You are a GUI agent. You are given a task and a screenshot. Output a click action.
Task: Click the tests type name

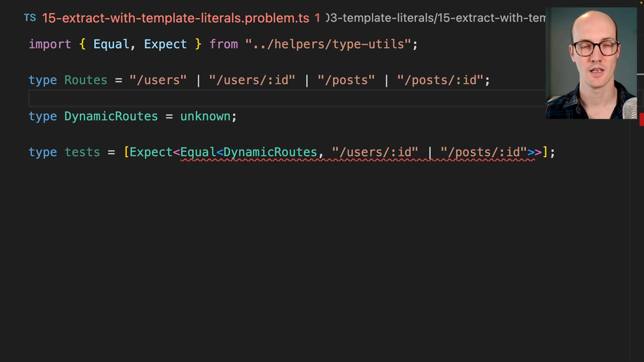click(82, 153)
